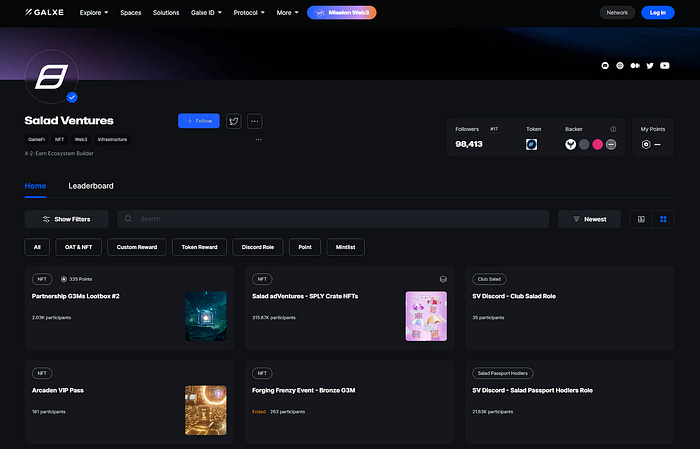Image resolution: width=700 pixels, height=449 pixels.
Task: Click the 335 Points badge
Action: pos(76,279)
